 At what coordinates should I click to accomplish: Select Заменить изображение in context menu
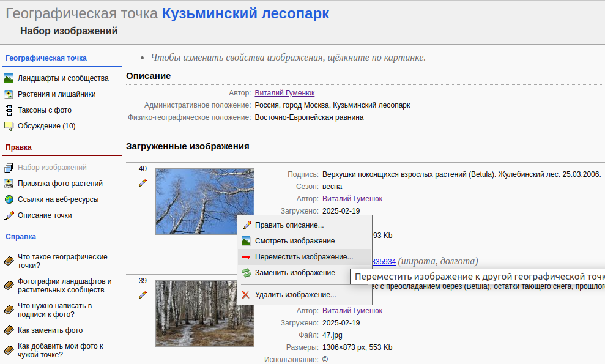[294, 273]
